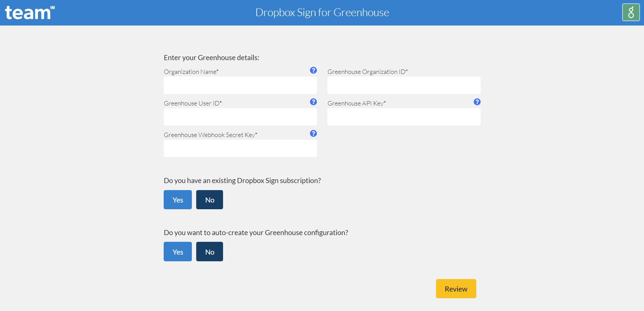This screenshot has width=644, height=311.
Task: Click the auto-create configuration question text
Action: tap(256, 232)
